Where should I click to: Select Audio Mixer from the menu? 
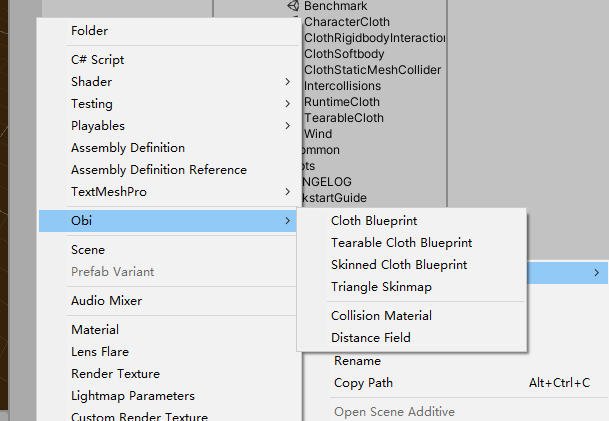tap(106, 301)
